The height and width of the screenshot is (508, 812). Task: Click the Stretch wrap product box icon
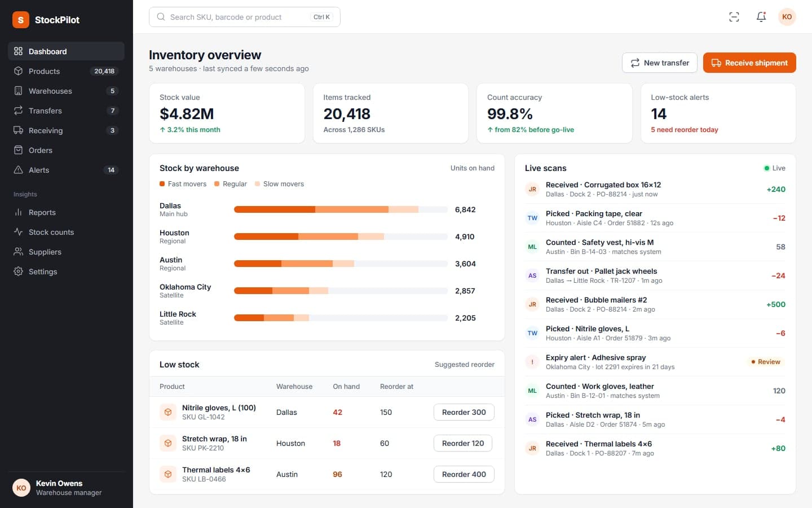[x=168, y=443]
